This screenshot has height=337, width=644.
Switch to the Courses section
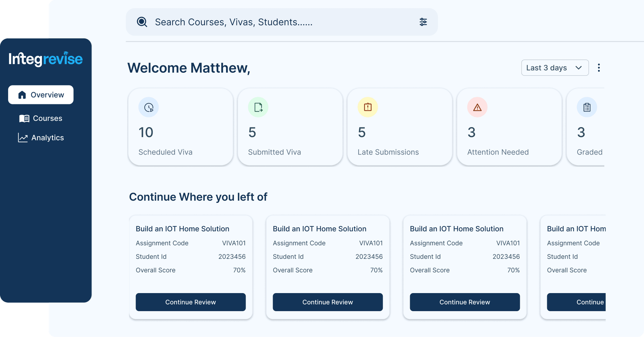(x=47, y=118)
